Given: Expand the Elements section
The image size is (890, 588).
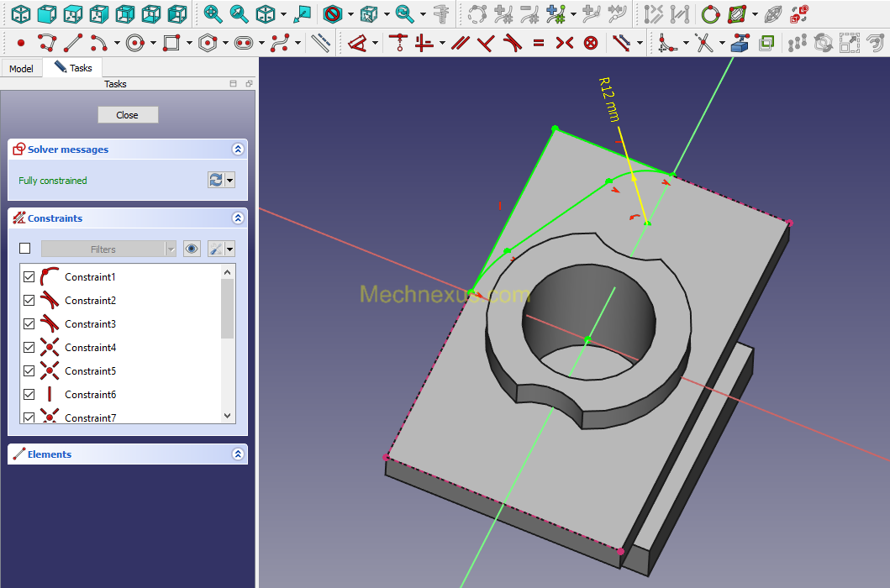Looking at the screenshot, I should point(238,454).
